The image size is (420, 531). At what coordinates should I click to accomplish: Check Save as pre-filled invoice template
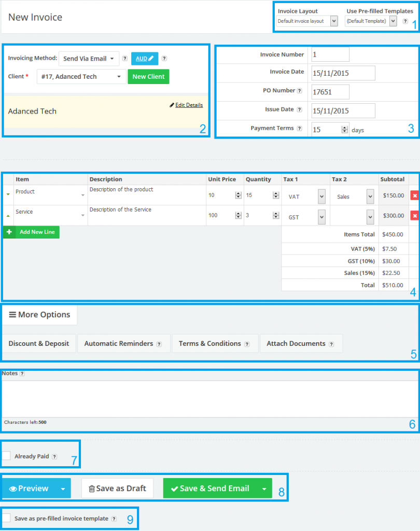6,518
